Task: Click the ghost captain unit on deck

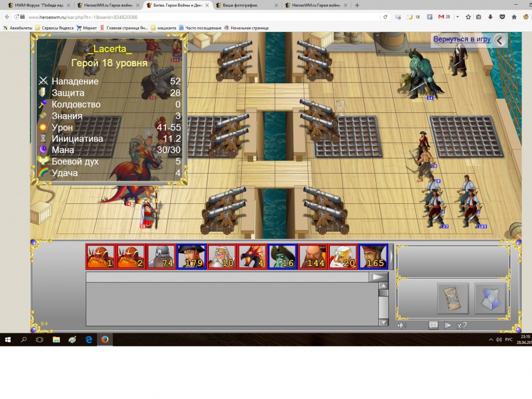Action: coord(420,74)
